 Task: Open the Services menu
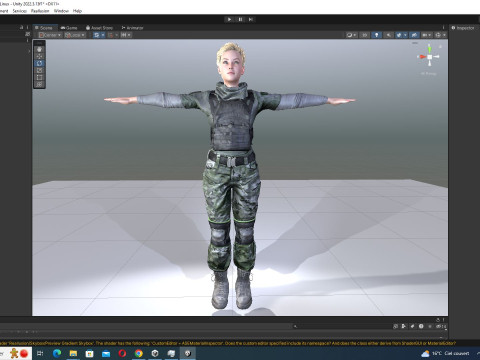point(20,11)
